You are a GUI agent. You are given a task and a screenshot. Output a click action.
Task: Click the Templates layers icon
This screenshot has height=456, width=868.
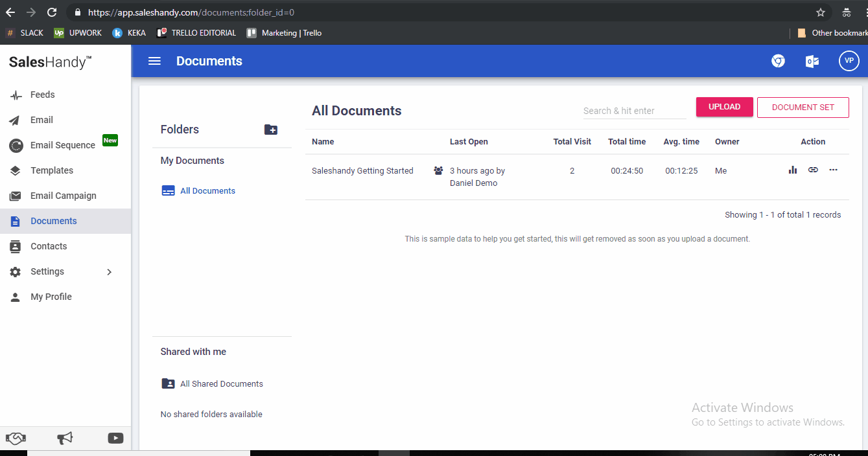coord(16,171)
